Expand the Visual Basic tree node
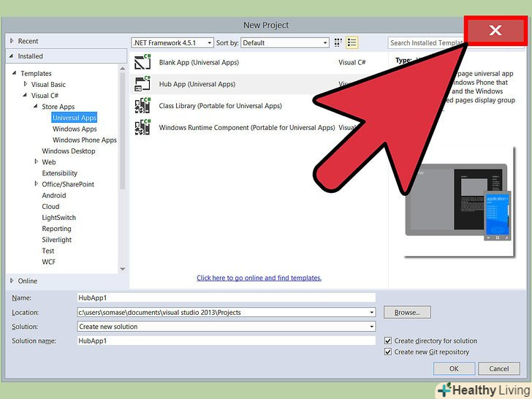Screen dimensions: 532x399 (x=25, y=85)
